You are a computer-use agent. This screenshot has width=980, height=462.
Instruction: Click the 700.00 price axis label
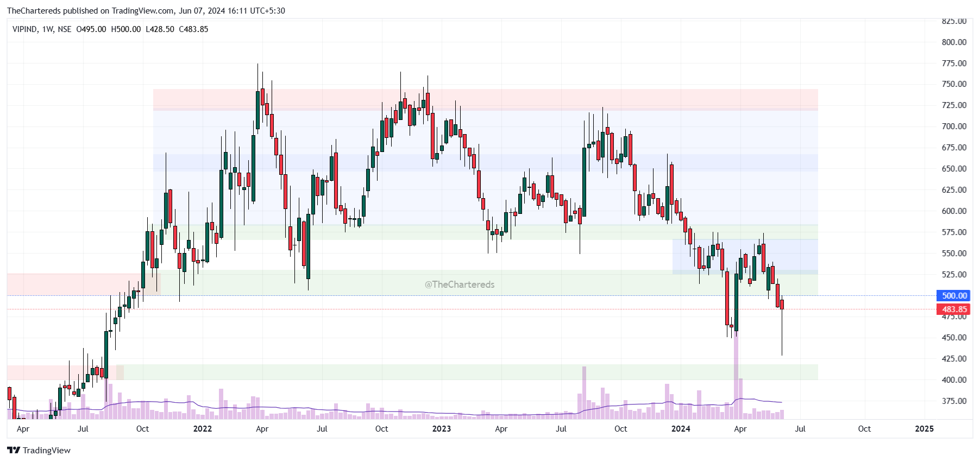(x=954, y=126)
